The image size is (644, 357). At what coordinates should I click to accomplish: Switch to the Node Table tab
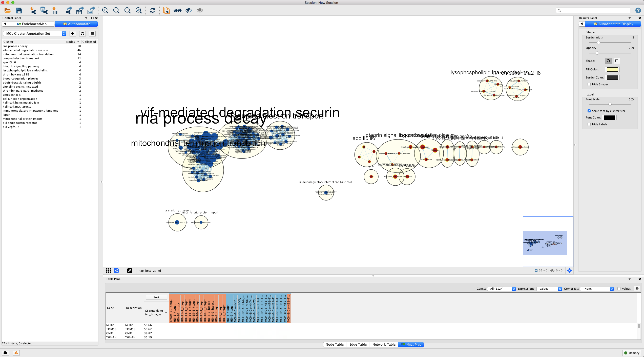pos(335,344)
